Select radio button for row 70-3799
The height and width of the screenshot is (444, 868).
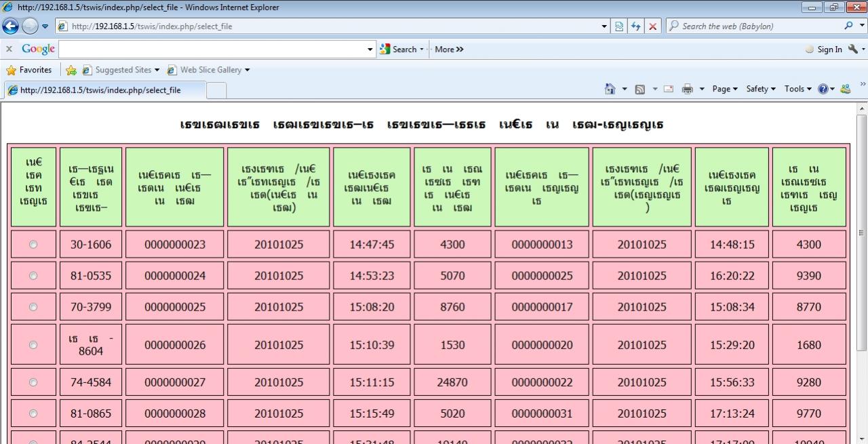pyautogui.click(x=33, y=307)
